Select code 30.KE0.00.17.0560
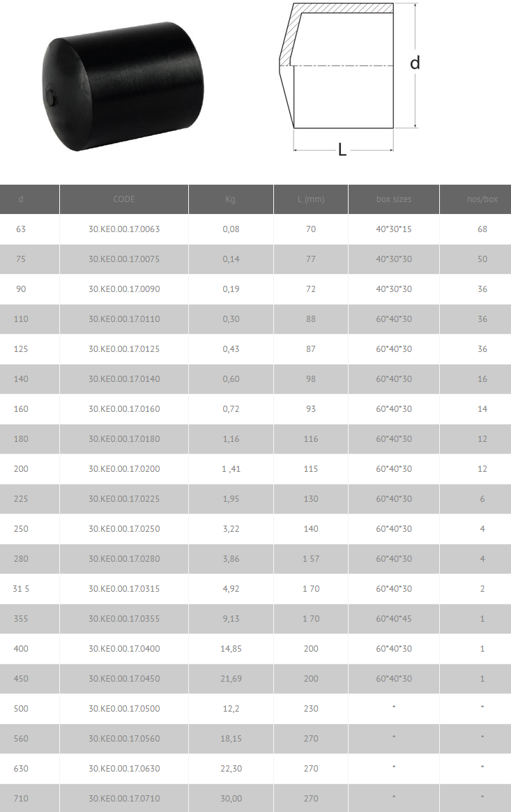The image size is (511, 812). (x=124, y=739)
